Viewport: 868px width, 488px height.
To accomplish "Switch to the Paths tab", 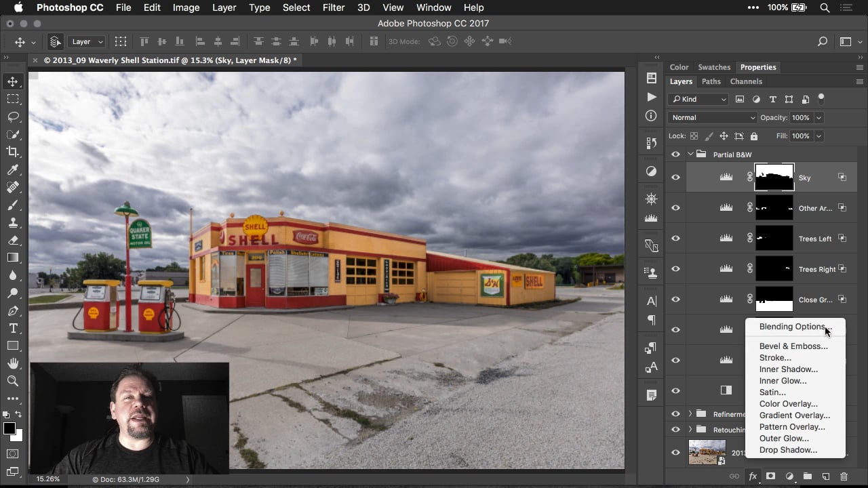I will click(711, 81).
